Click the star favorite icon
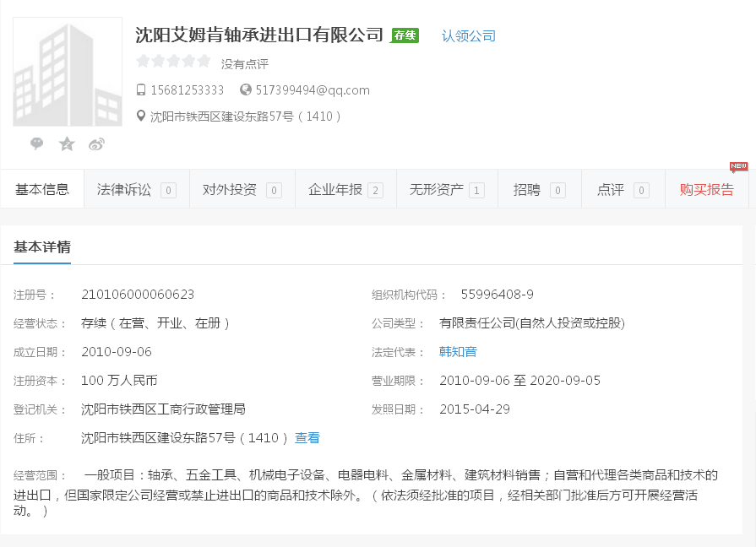 click(x=67, y=144)
